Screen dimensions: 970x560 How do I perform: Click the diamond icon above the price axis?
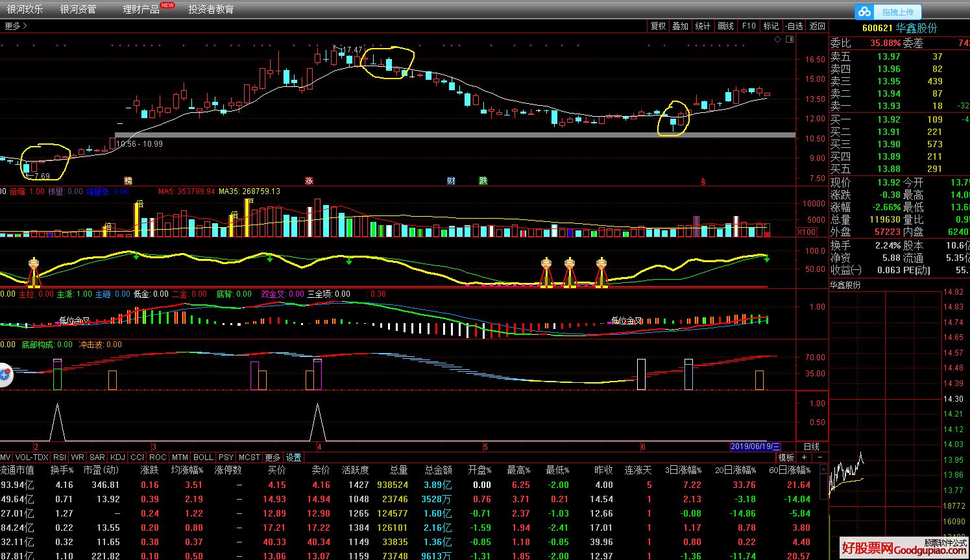[778, 40]
